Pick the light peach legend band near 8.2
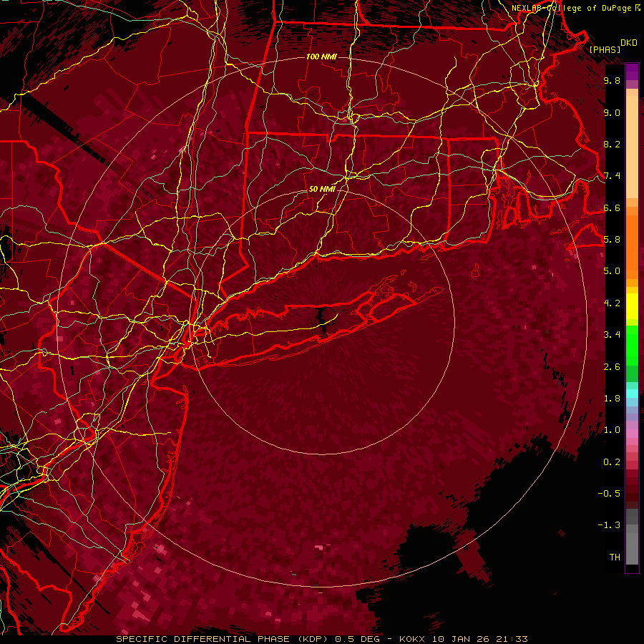The image size is (644, 644). tap(632, 146)
